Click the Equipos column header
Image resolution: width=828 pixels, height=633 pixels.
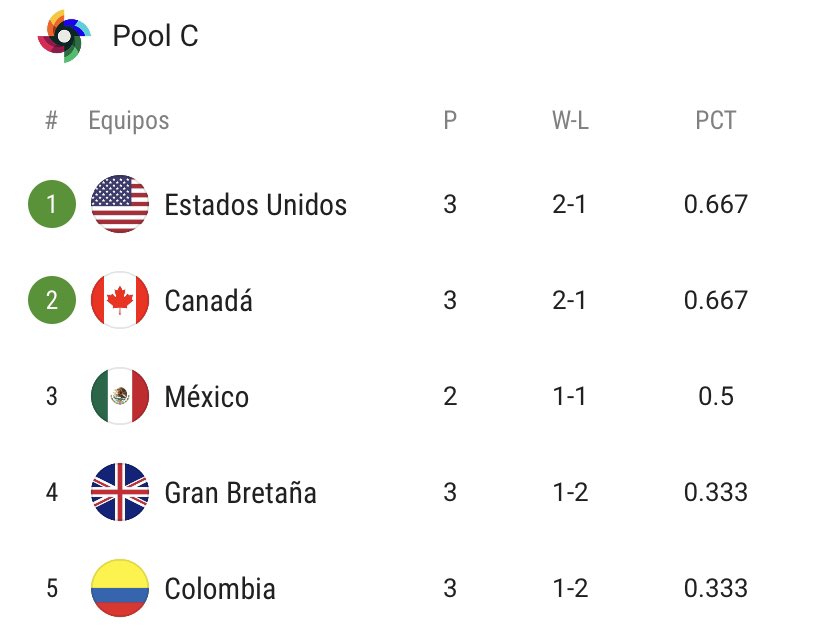coord(129,121)
